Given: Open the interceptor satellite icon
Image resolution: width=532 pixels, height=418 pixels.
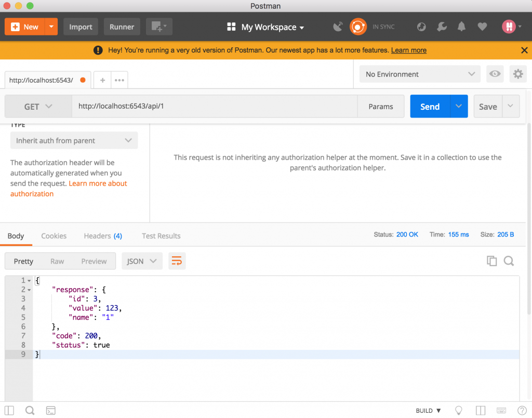Looking at the screenshot, I should [338, 27].
